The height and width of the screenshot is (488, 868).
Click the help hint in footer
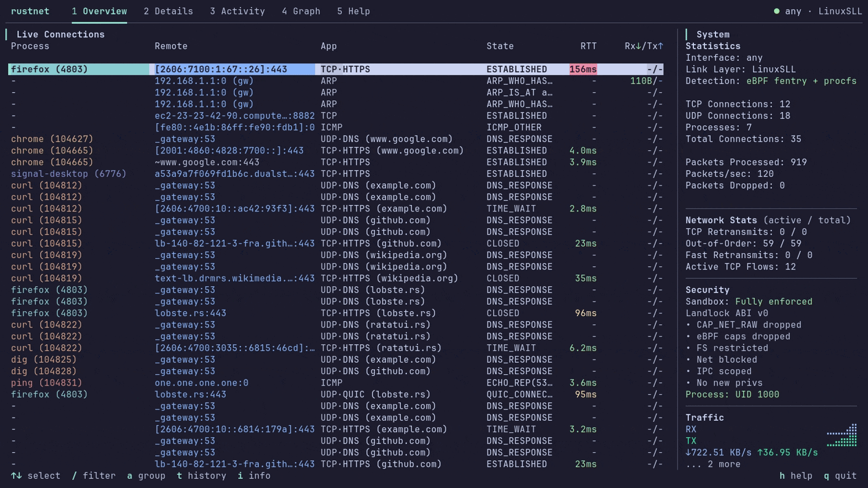[796, 476]
